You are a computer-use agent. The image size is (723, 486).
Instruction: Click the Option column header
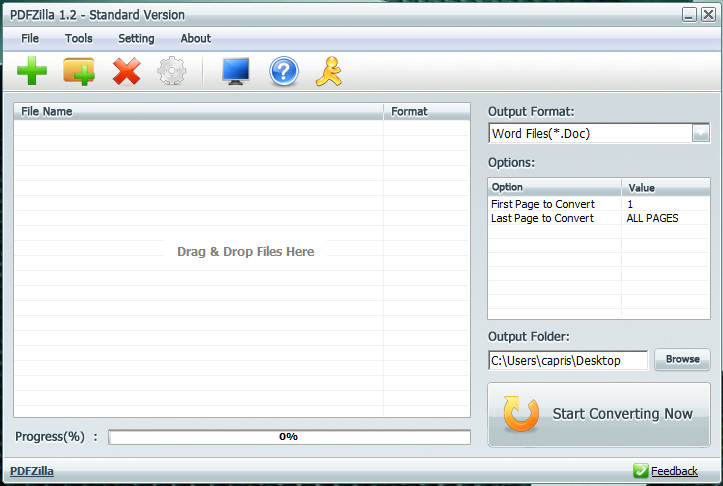tap(555, 187)
